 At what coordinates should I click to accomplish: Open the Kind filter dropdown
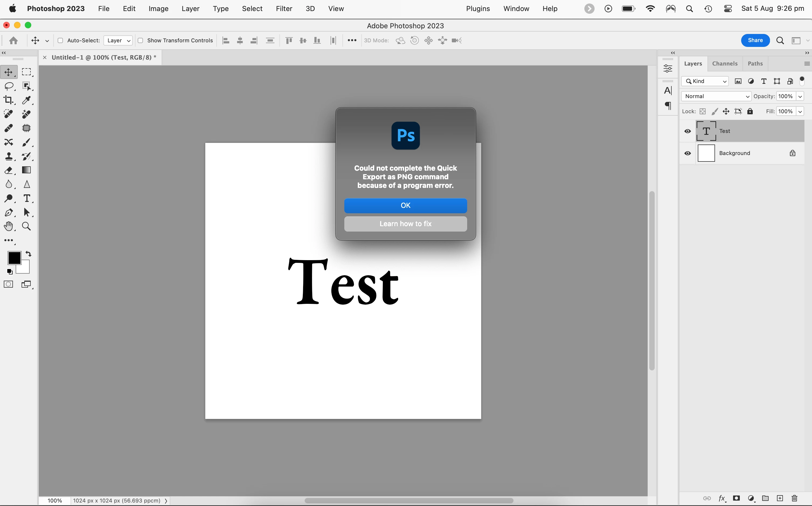705,81
